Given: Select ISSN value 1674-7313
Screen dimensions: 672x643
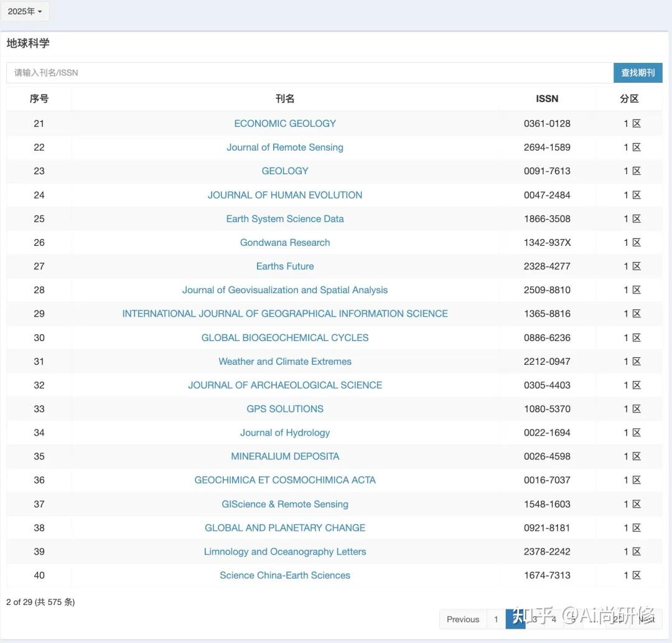Looking at the screenshot, I should point(548,575).
